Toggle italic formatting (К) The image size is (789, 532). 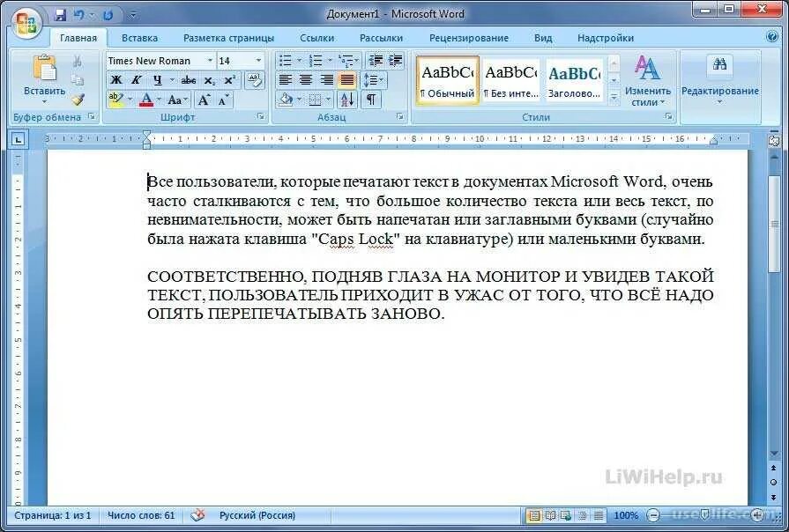[x=136, y=80]
